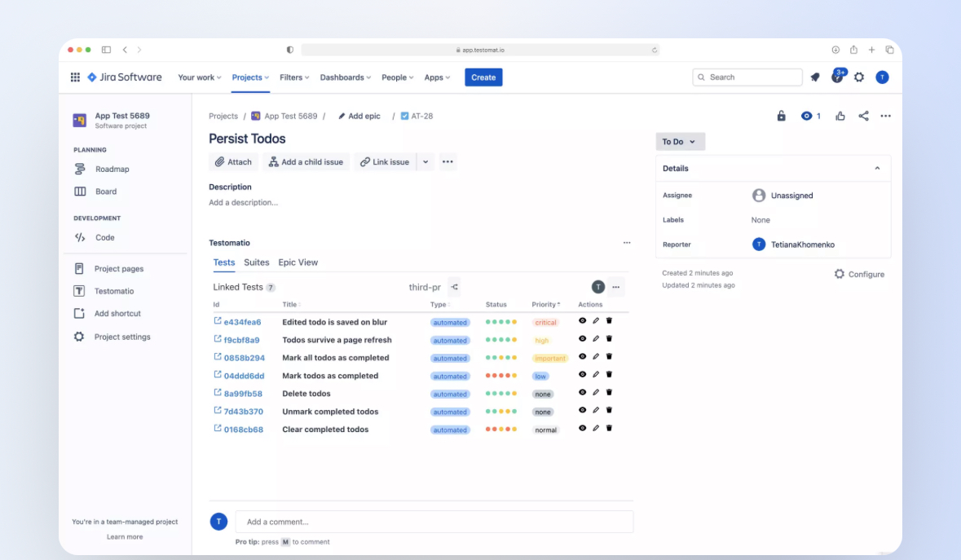This screenshot has width=961, height=560.
Task: Show the 'Edited todo is saved on blur' test
Action: click(581, 321)
